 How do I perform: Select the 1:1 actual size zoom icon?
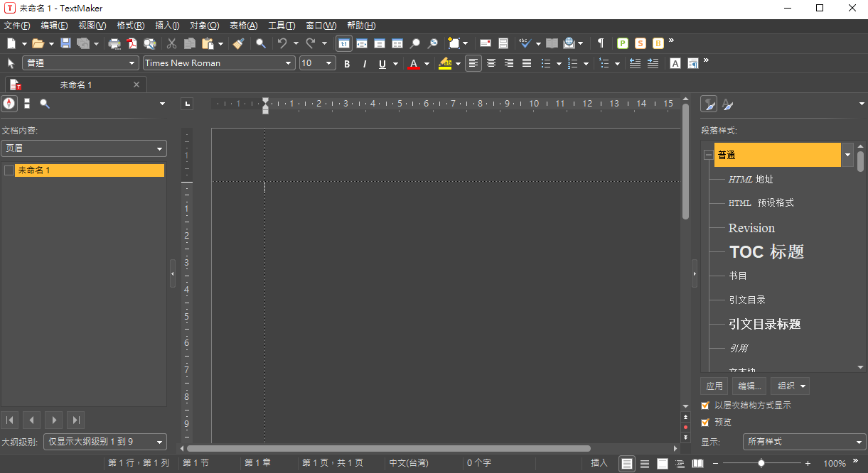tap(343, 43)
